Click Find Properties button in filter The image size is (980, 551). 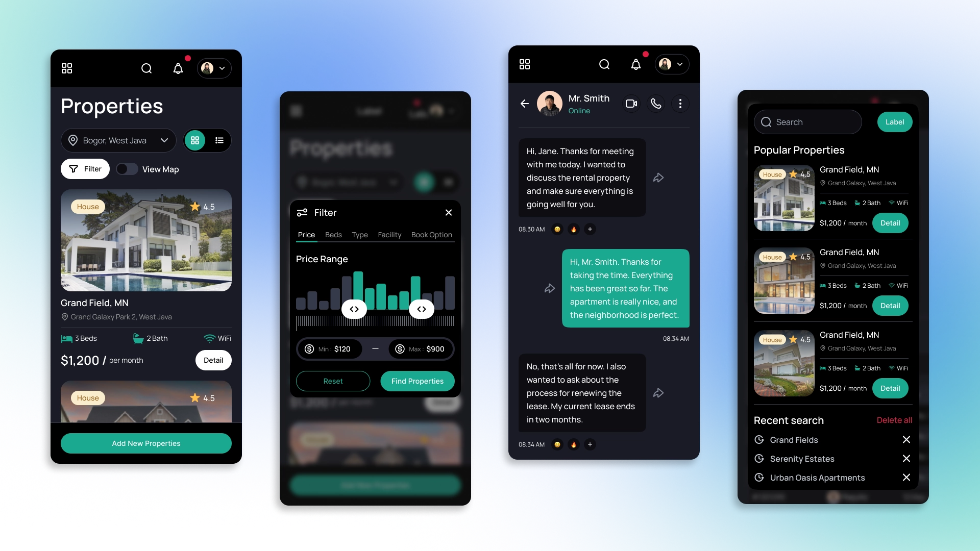[418, 381]
